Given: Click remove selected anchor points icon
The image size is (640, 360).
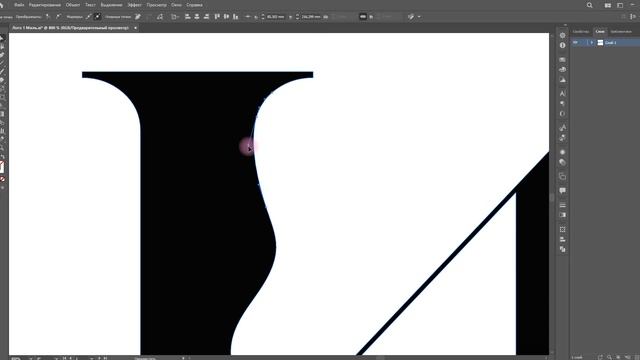Looking at the screenshot, I should (138, 17).
